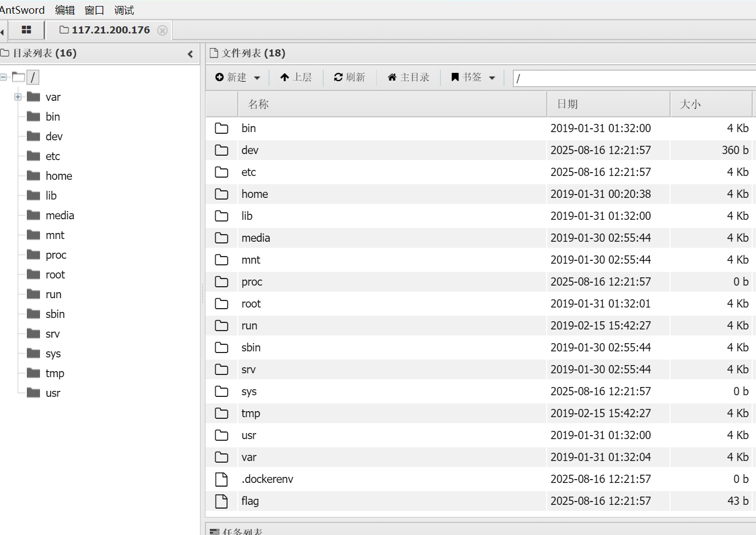Click the proc folder icon in file list

tap(221, 282)
